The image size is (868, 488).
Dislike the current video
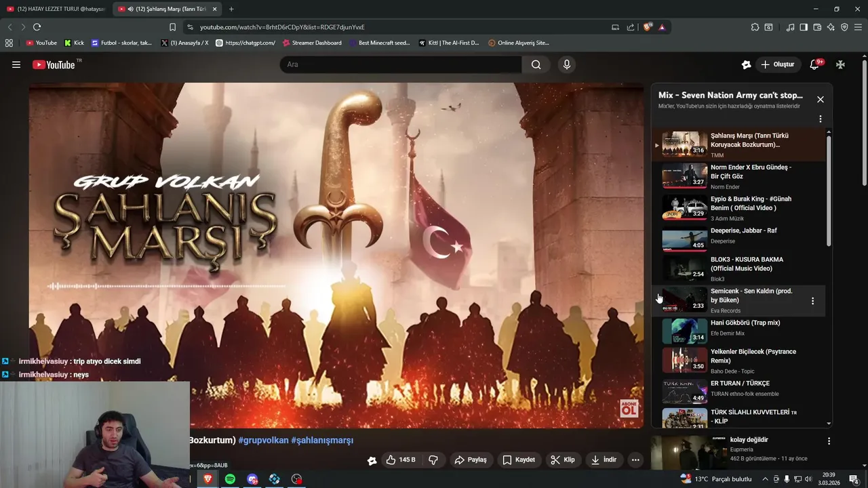(433, 460)
